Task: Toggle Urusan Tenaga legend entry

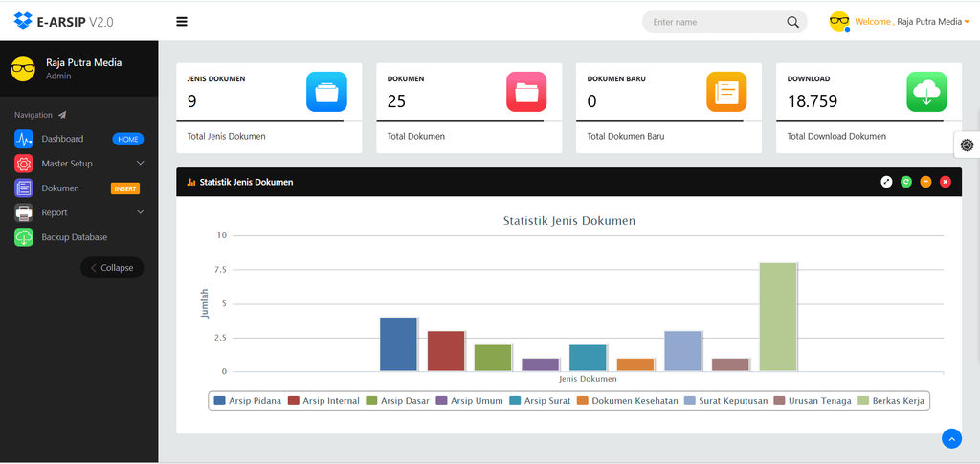Action: (x=813, y=400)
